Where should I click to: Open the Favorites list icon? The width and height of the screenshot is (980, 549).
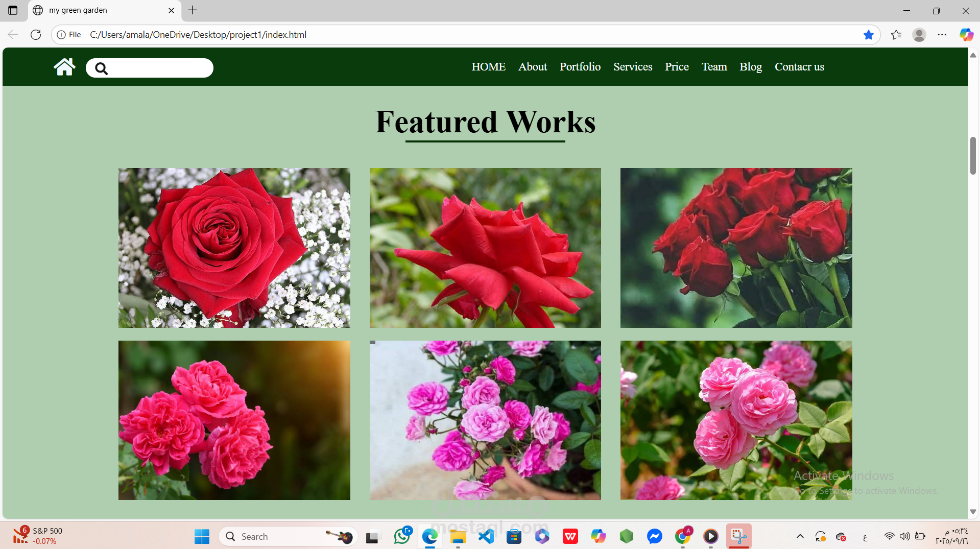click(896, 35)
